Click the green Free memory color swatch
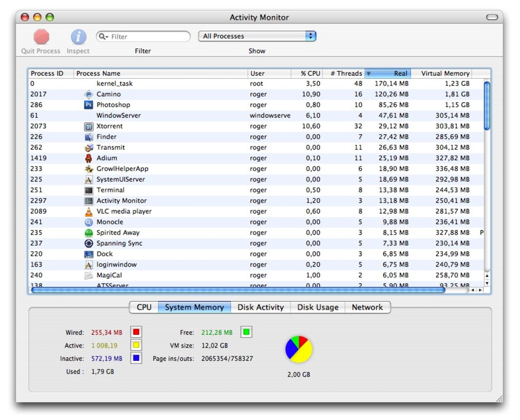The height and width of the screenshot is (420, 520). [x=246, y=332]
